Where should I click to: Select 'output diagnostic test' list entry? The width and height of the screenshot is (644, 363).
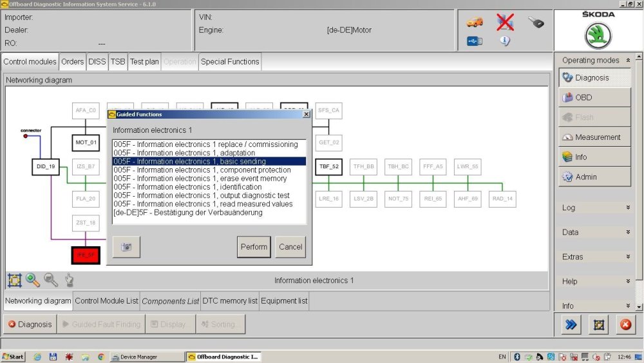point(209,195)
